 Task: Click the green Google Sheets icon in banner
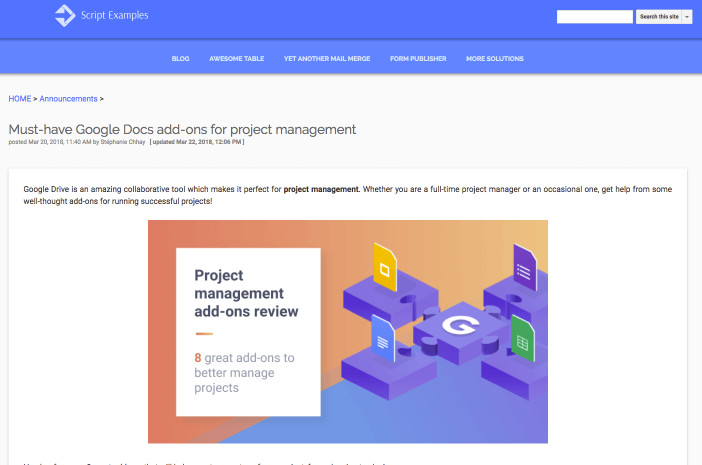pos(522,339)
